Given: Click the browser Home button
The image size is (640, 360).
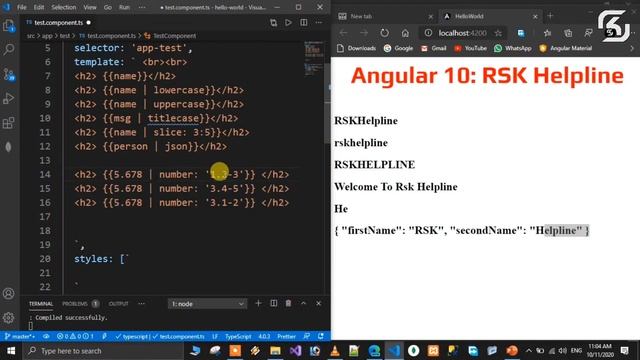Looking at the screenshot, I should (405, 33).
